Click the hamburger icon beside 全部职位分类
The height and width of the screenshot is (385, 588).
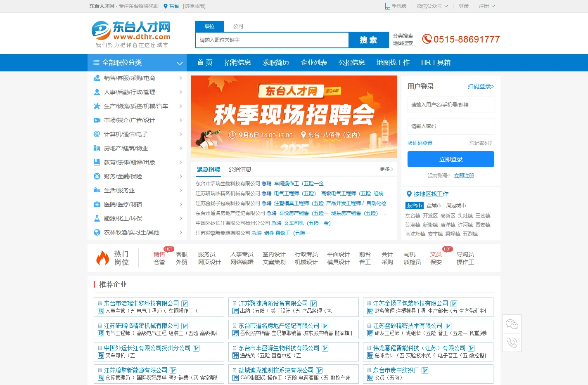[x=96, y=63]
